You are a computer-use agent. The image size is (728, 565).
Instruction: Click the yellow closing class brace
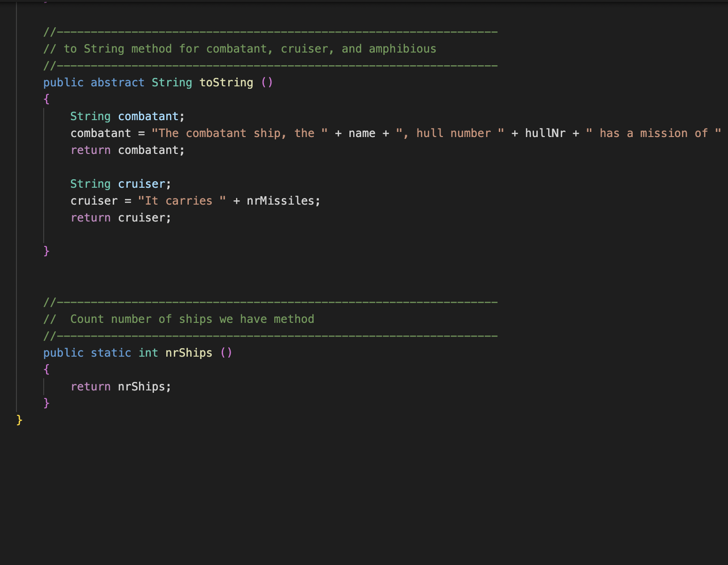click(x=19, y=420)
